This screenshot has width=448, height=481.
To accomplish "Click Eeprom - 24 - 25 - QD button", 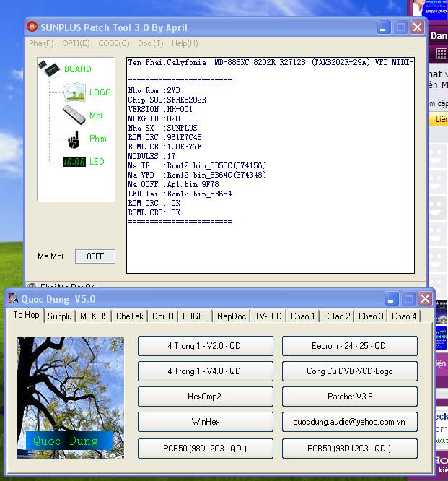I will (x=349, y=346).
